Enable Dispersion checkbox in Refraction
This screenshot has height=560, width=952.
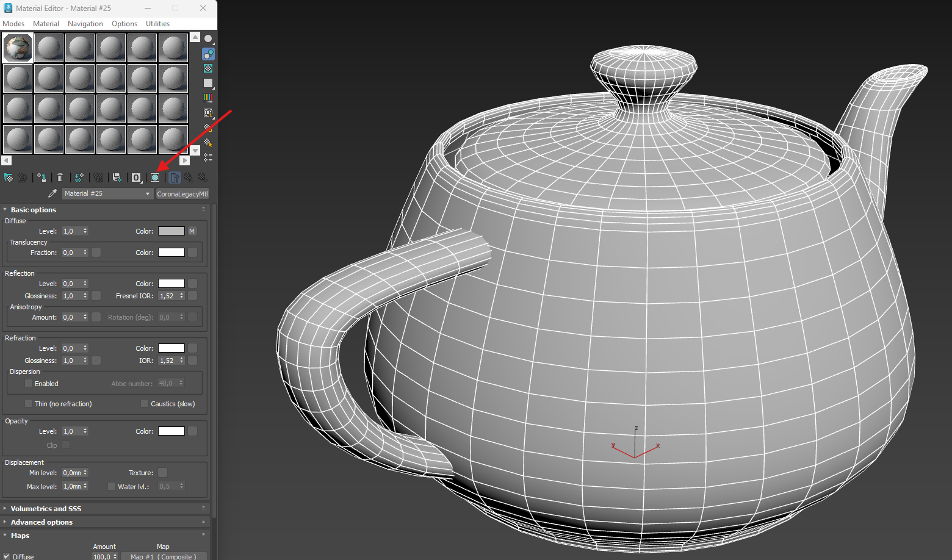point(28,384)
